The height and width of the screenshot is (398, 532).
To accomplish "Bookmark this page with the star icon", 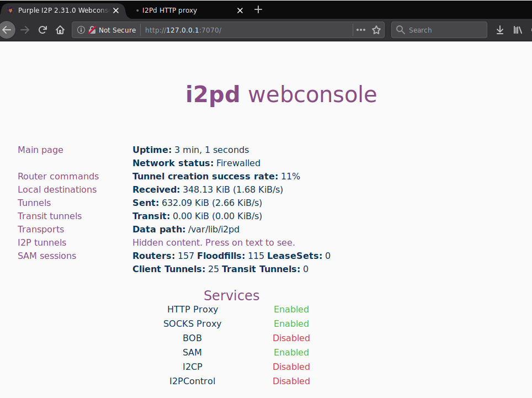I will click(376, 30).
